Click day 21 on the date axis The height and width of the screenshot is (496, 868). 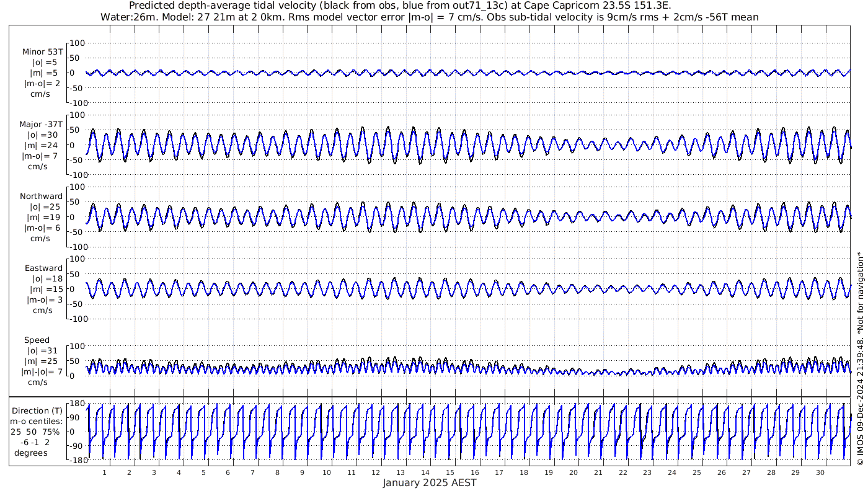(598, 472)
